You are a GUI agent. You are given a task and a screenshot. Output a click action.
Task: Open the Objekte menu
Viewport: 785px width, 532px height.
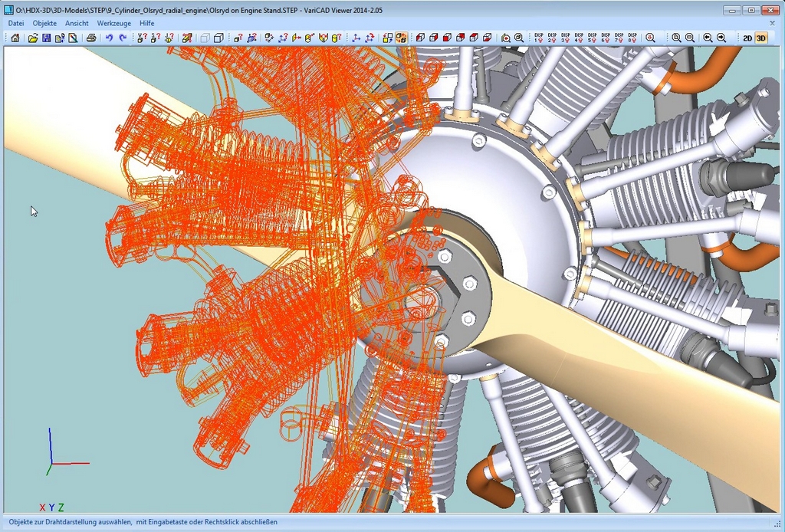click(44, 23)
